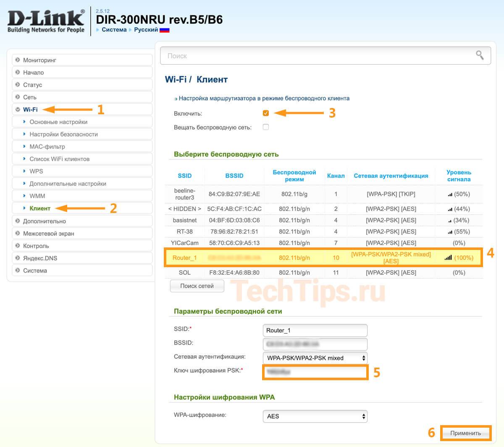The width and height of the screenshot is (504, 447).
Task: Click arrow icon beside WPS
Action: [x=24, y=171]
